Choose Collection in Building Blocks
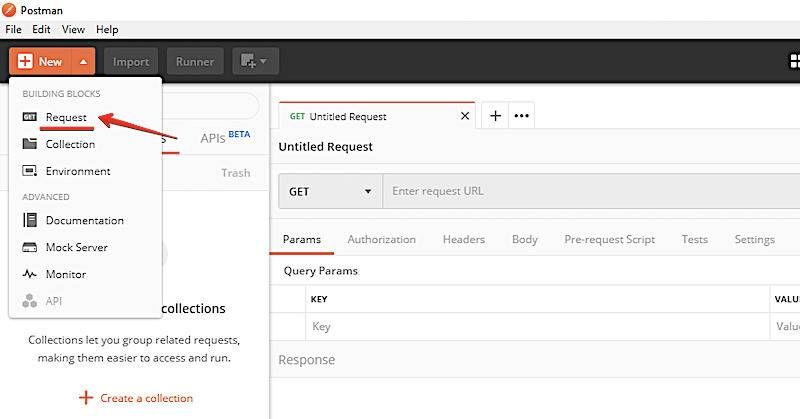800x419 pixels. click(x=70, y=144)
